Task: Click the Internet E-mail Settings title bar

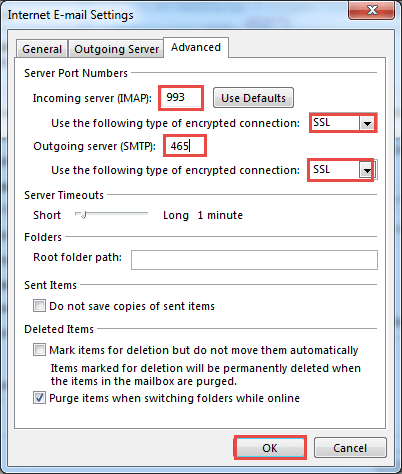Action: click(173, 15)
